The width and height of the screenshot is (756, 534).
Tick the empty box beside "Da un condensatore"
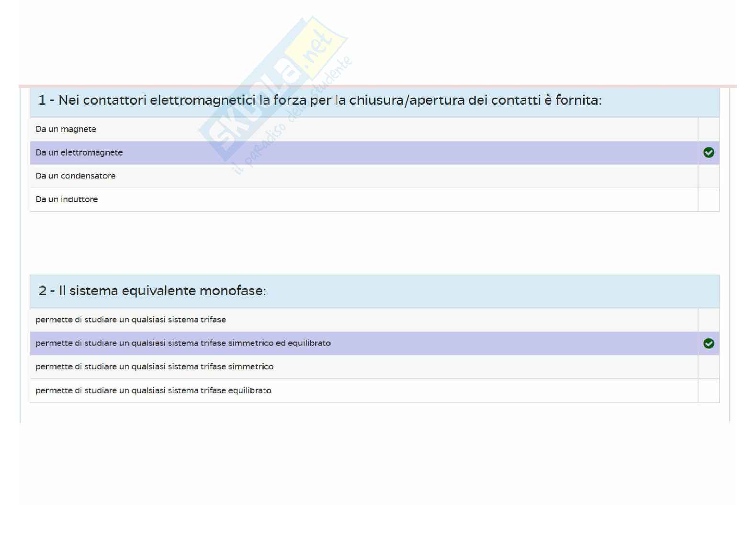(x=709, y=176)
